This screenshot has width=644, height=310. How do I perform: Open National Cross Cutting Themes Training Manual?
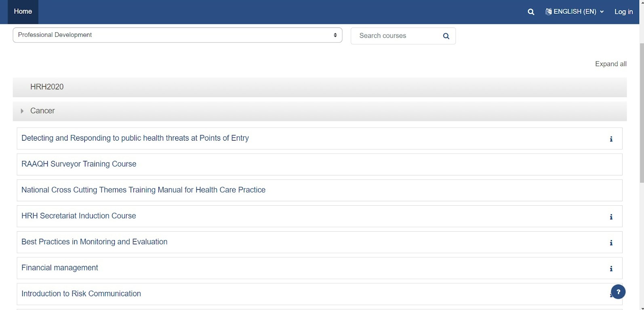click(143, 190)
